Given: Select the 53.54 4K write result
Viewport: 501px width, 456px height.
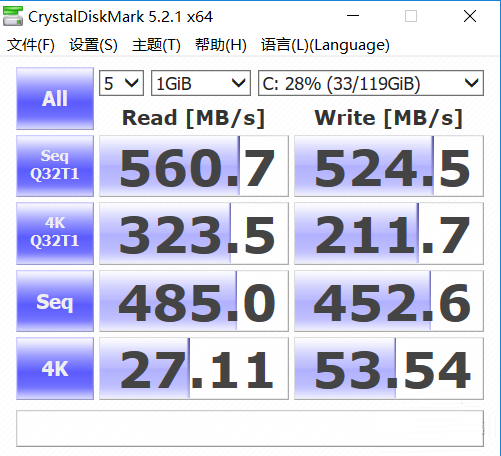Looking at the screenshot, I should point(389,368).
